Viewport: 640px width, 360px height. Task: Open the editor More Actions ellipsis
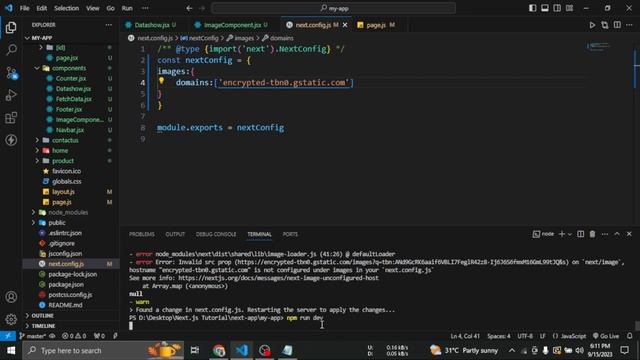[629, 25]
